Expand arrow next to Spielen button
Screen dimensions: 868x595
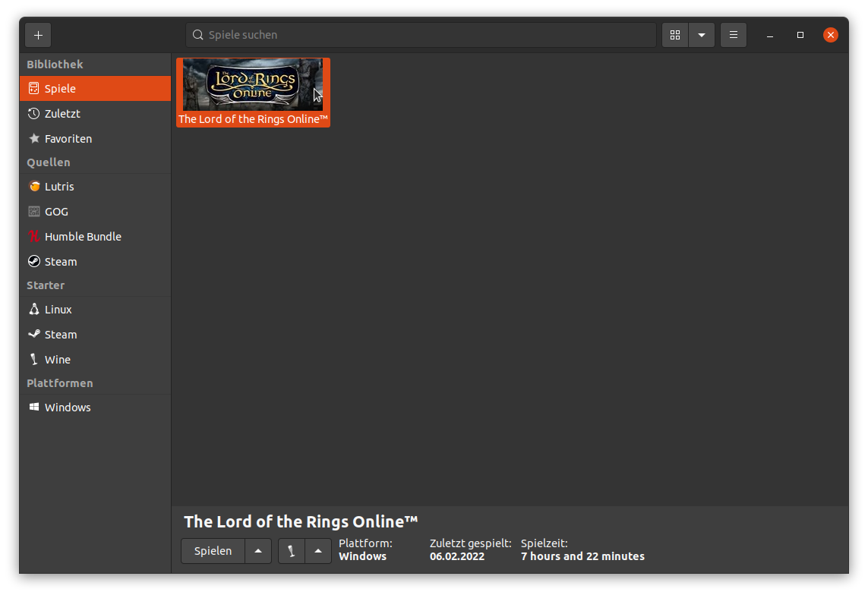pyautogui.click(x=258, y=551)
